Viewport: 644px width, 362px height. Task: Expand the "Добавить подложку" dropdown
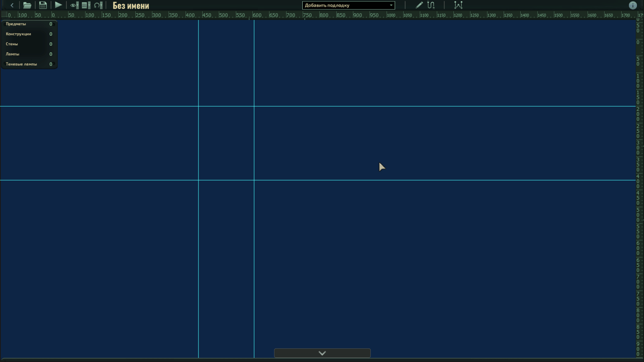tap(348, 5)
